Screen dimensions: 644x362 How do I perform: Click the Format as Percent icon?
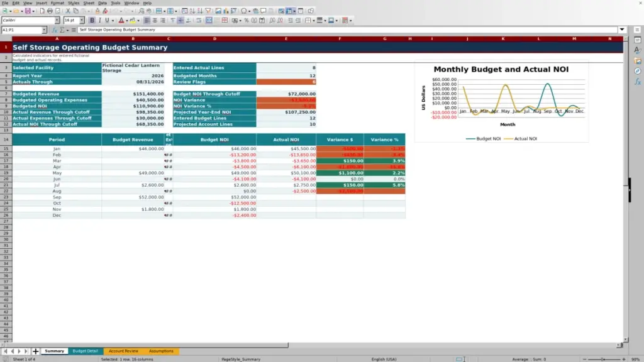click(247, 20)
